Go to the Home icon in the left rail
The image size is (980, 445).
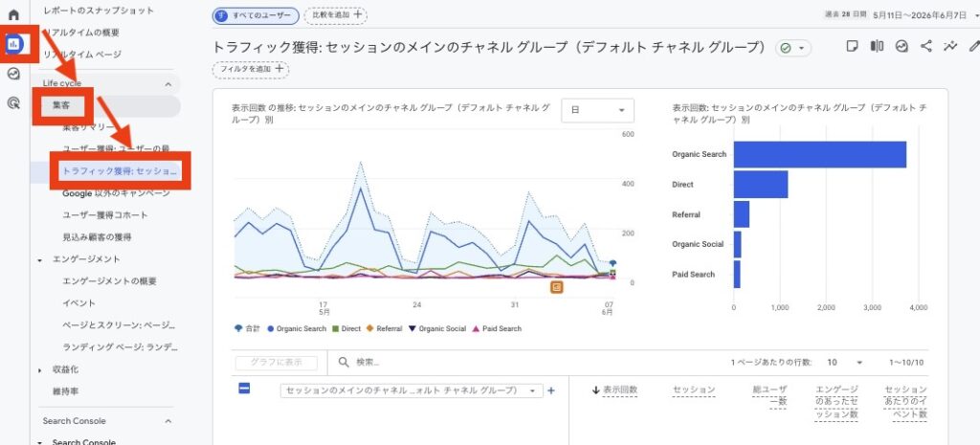13,13
